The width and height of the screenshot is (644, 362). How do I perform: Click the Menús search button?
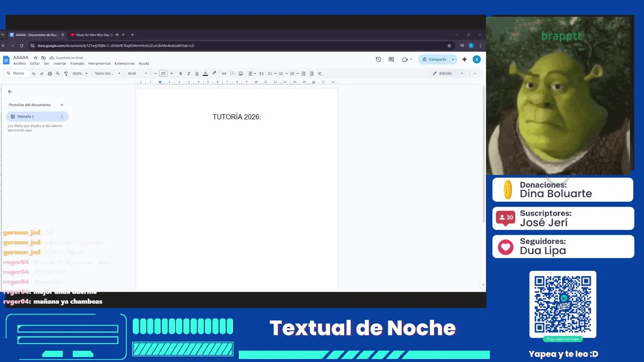15,73
